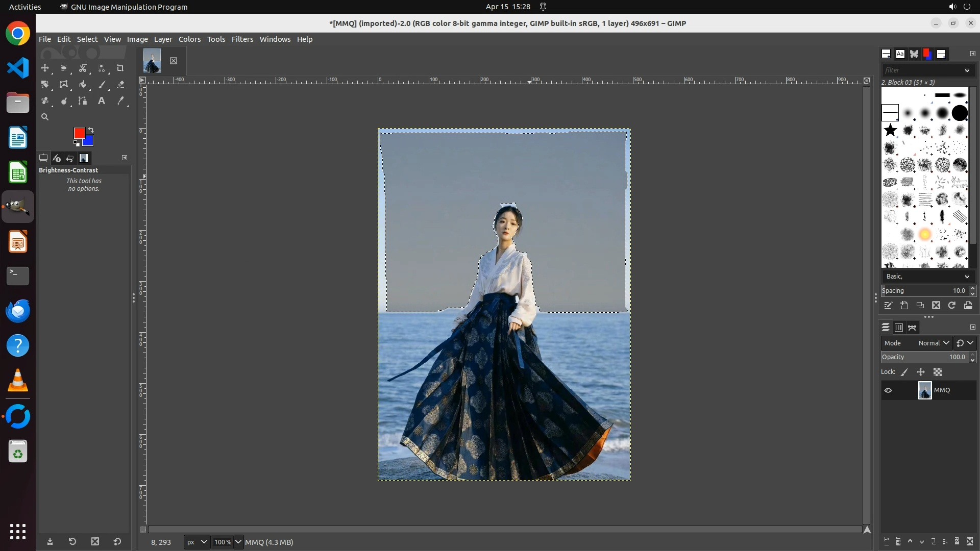
Task: Choose the Crop tool
Action: [x=120, y=68]
